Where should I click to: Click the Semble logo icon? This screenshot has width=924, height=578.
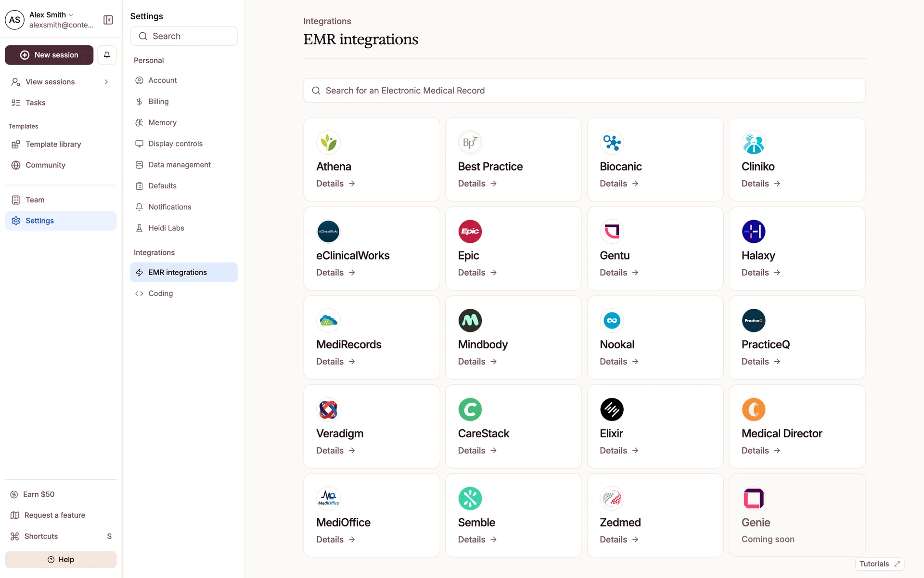(x=470, y=499)
